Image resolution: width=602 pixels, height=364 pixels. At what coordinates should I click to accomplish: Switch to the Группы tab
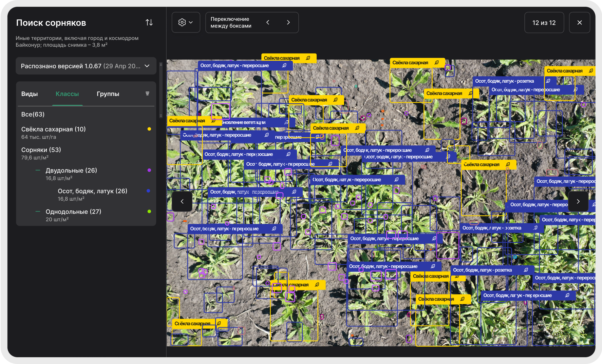tap(108, 94)
